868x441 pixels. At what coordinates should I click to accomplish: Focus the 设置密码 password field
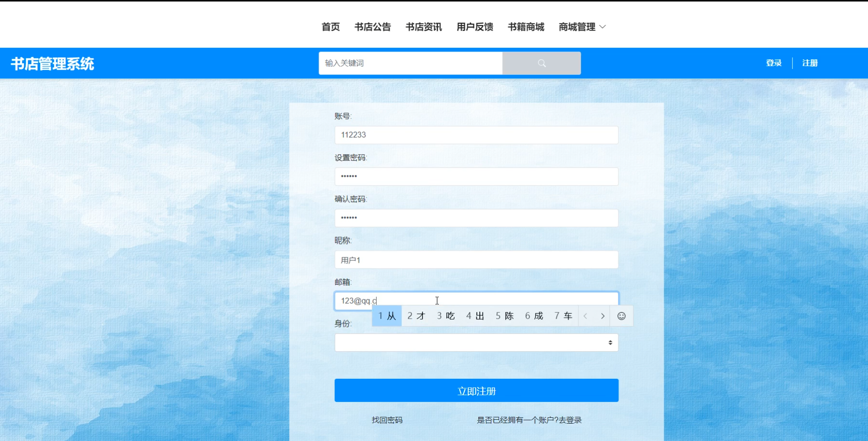click(x=476, y=176)
